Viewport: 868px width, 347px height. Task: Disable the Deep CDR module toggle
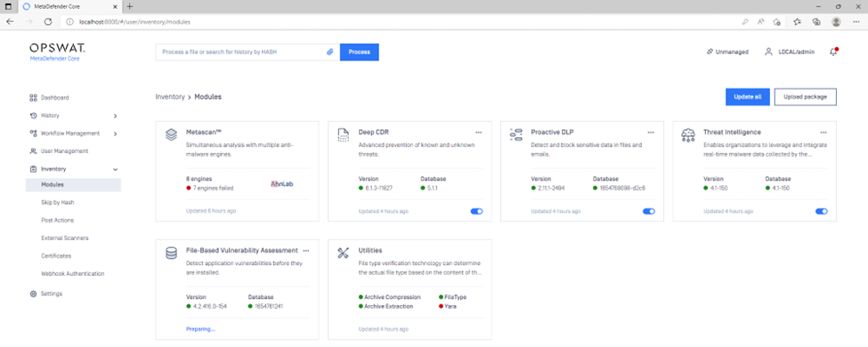click(476, 211)
